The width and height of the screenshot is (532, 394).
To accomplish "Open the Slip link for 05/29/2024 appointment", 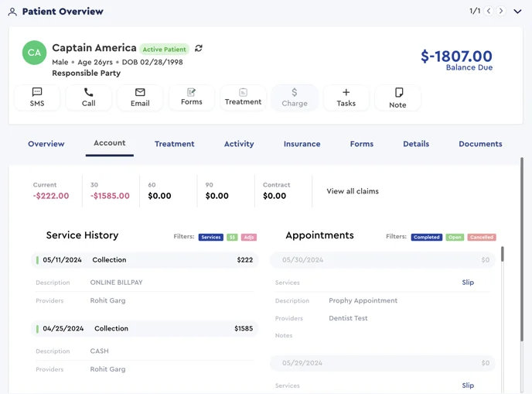I will pyautogui.click(x=468, y=385).
